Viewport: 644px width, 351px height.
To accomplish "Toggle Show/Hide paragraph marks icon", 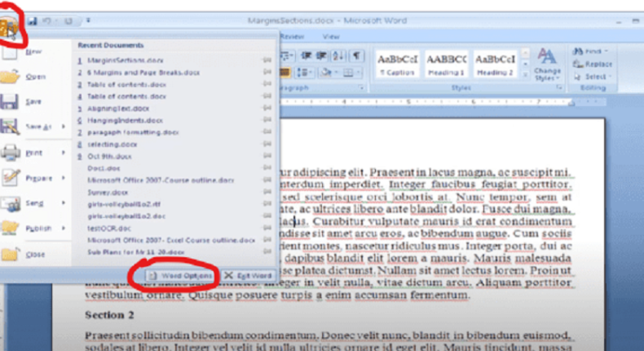I will [x=356, y=56].
